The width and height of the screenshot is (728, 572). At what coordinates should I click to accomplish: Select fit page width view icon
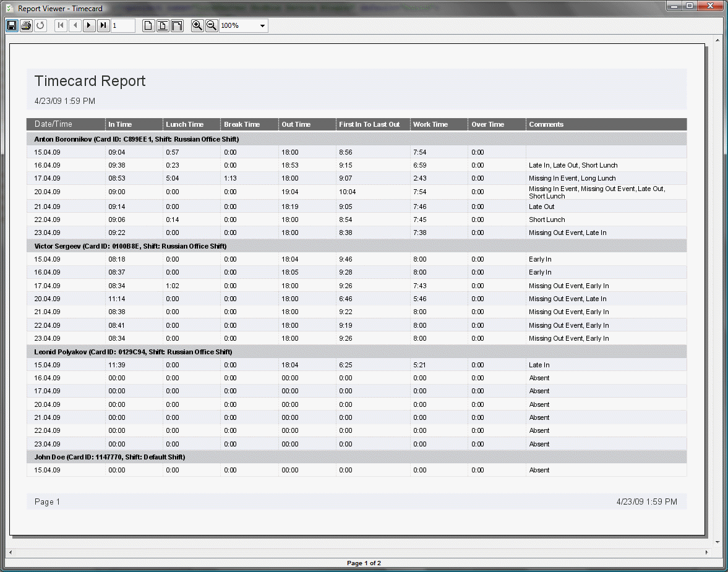pos(163,25)
